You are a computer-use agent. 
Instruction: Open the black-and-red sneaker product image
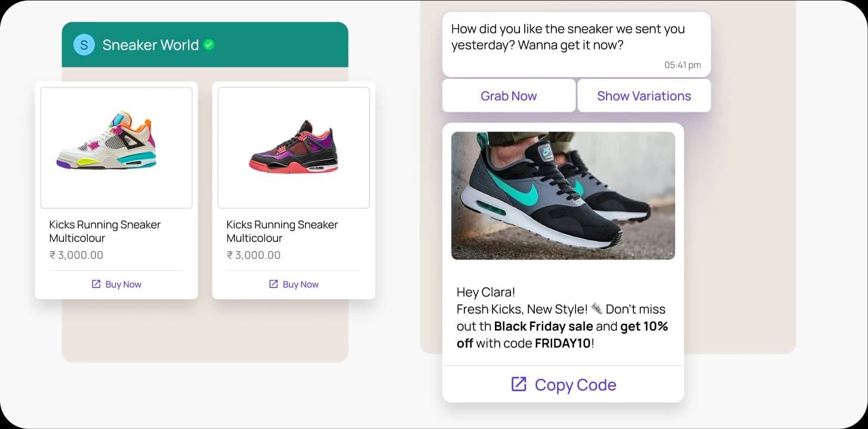point(293,147)
